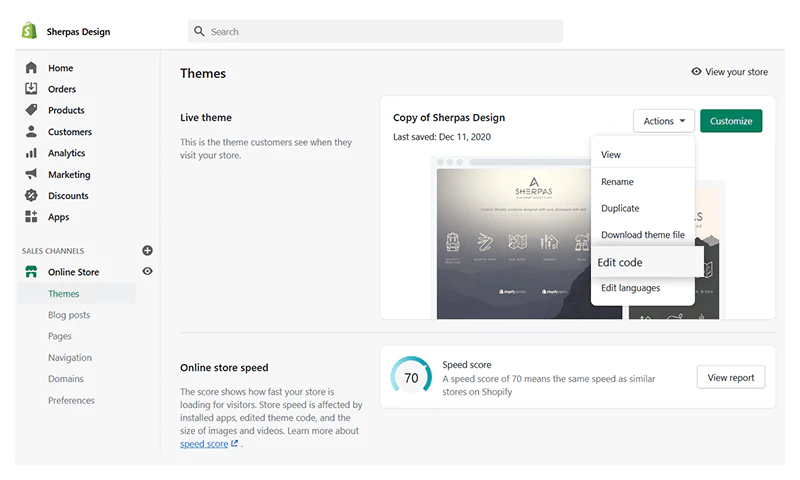Screen dimensions: 800x480
Task: Open Customers in the sidebar
Action: click(x=70, y=132)
